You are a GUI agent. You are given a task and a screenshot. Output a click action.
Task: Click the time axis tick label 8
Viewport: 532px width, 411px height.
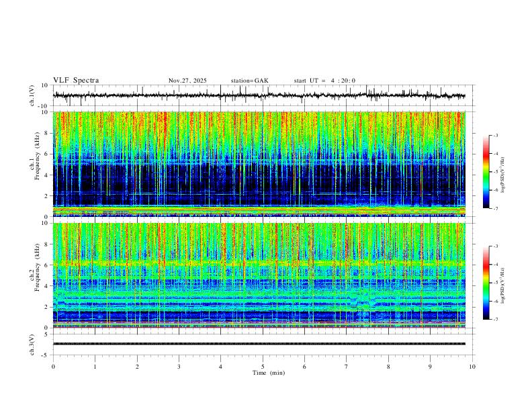pos(388,367)
